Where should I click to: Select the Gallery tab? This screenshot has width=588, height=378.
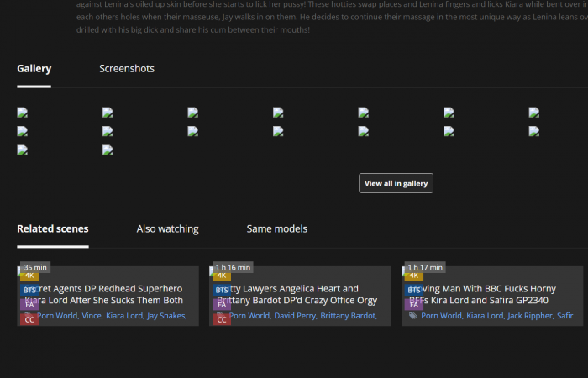[34, 69]
